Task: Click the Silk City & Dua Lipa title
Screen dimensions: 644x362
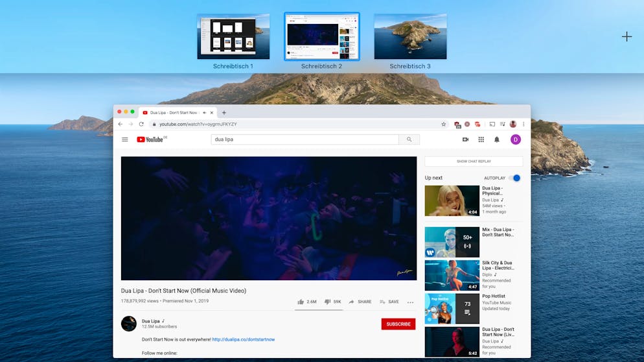Action: [498, 265]
